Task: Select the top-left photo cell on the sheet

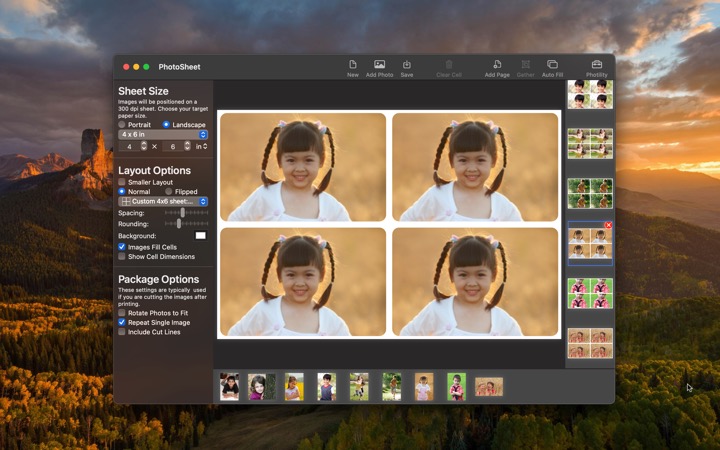Action: (303, 167)
